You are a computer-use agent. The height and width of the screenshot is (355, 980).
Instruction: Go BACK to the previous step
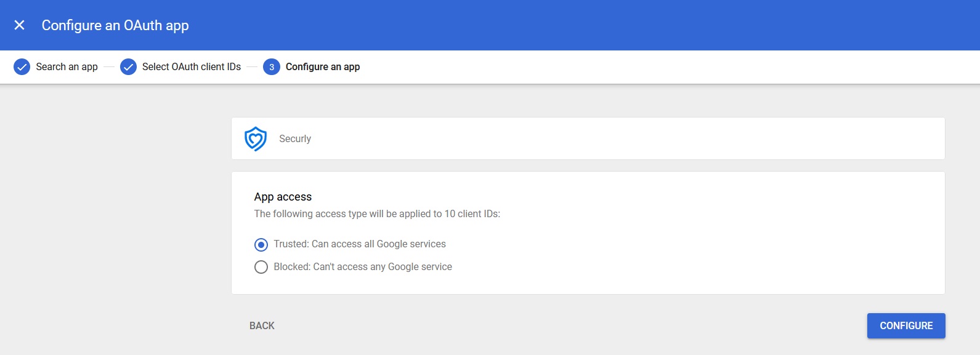[262, 326]
